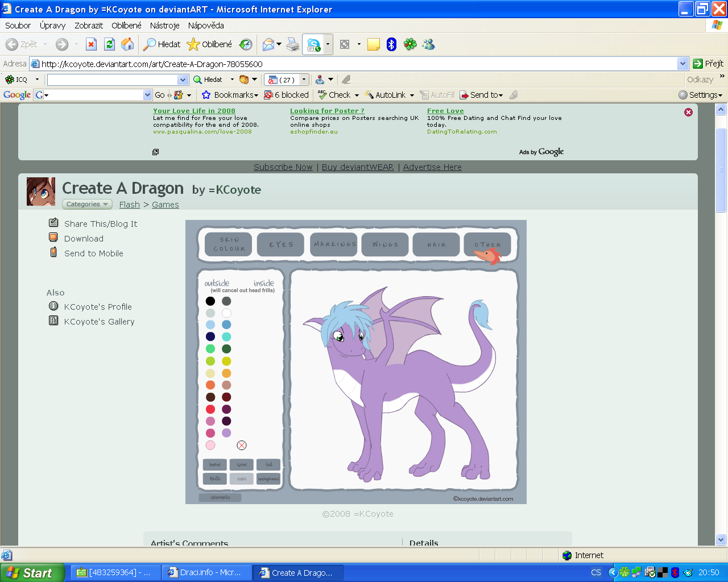Image resolution: width=728 pixels, height=582 pixels.
Task: Select the Skin Colour tab in the game
Action: [x=229, y=244]
